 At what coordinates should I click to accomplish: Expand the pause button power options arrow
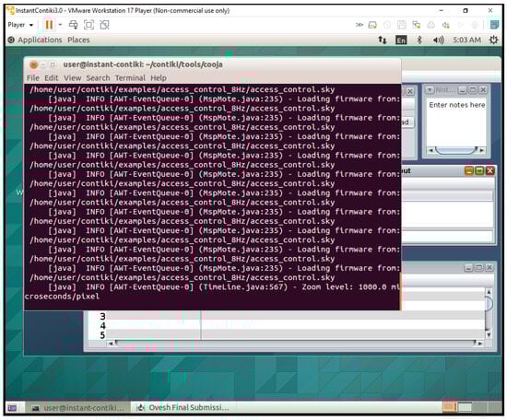[60, 25]
